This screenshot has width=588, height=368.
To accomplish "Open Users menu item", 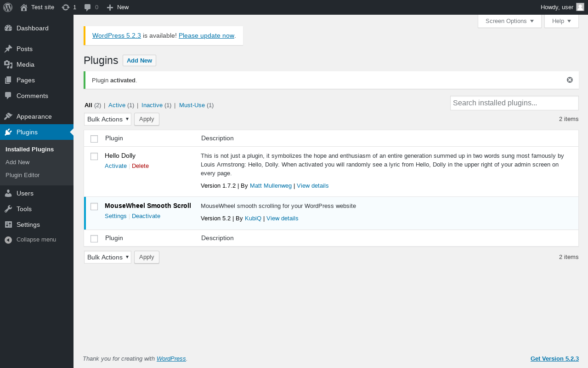I will (37, 193).
